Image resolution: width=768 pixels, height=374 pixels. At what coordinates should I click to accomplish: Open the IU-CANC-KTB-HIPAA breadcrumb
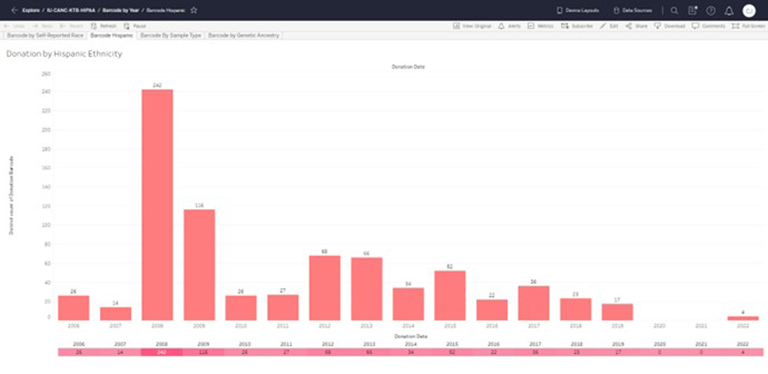(71, 10)
